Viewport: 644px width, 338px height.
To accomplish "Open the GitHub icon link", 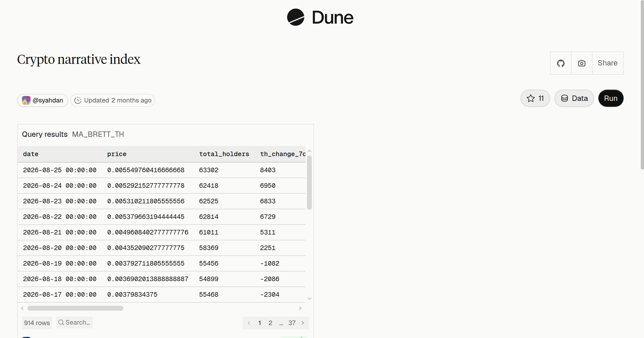I will (561, 63).
